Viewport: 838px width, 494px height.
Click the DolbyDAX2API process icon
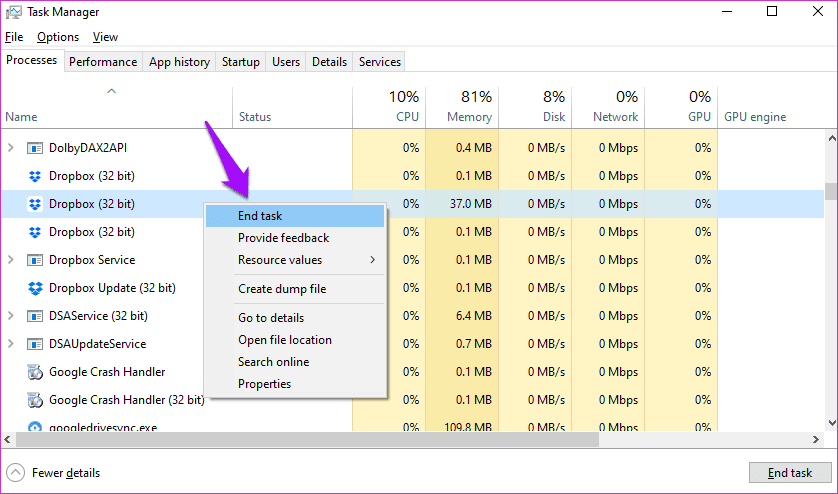click(35, 148)
